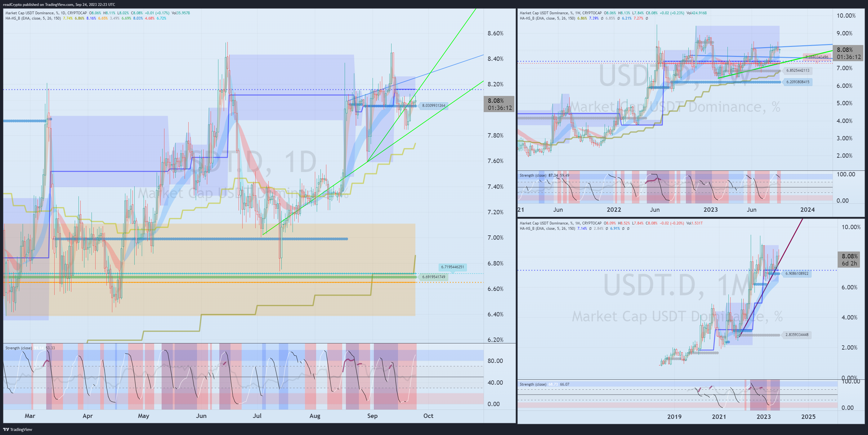The height and width of the screenshot is (435, 868).
Task: Click the 8.08% 01:36:12 price tag on weekly chart
Action: (848, 53)
